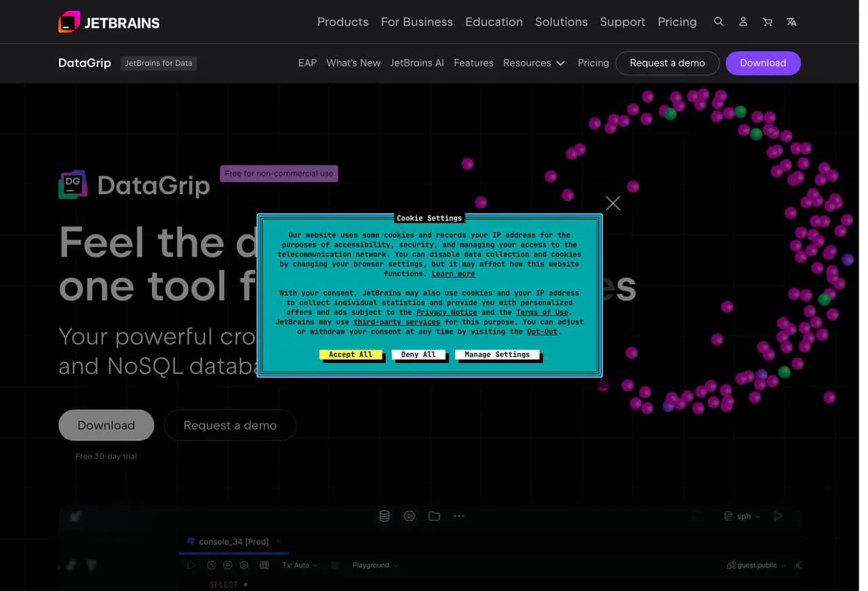Open the Opt-Out link
Image resolution: width=868 pixels, height=591 pixels.
point(542,332)
